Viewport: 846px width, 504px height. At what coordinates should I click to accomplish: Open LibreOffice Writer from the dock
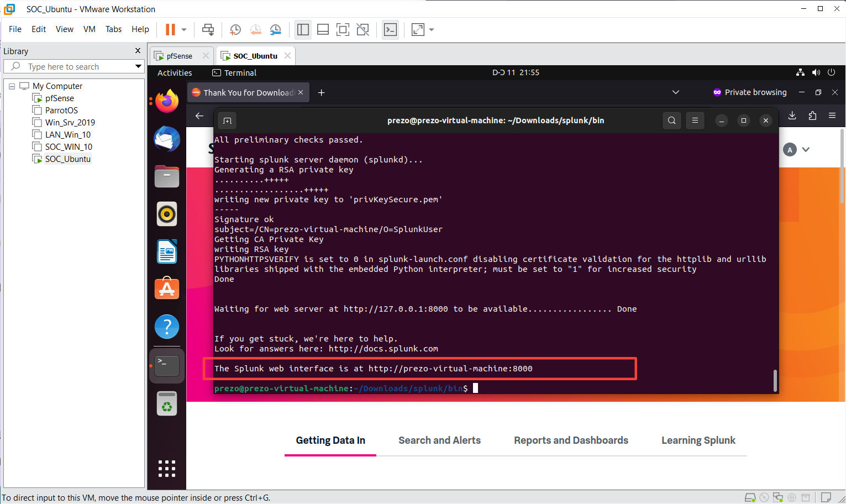[167, 251]
